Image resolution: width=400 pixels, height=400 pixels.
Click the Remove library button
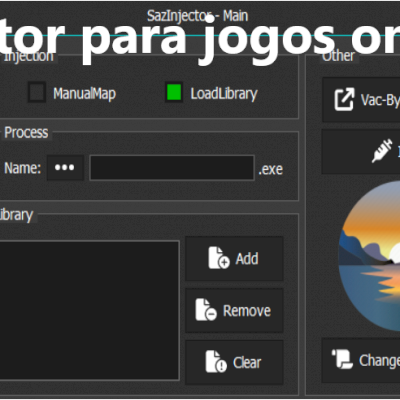tap(234, 311)
